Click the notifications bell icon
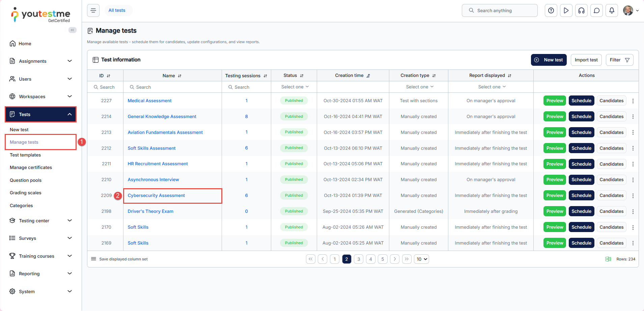This screenshot has height=311, width=644. coord(612,10)
